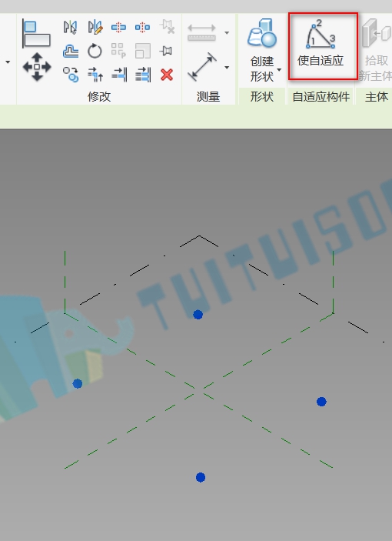
Task: Select the Offset tool
Action: 71,51
